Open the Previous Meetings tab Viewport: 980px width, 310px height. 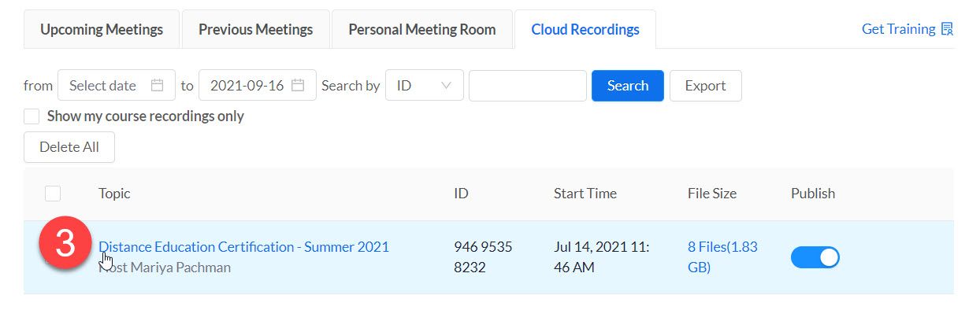[255, 30]
